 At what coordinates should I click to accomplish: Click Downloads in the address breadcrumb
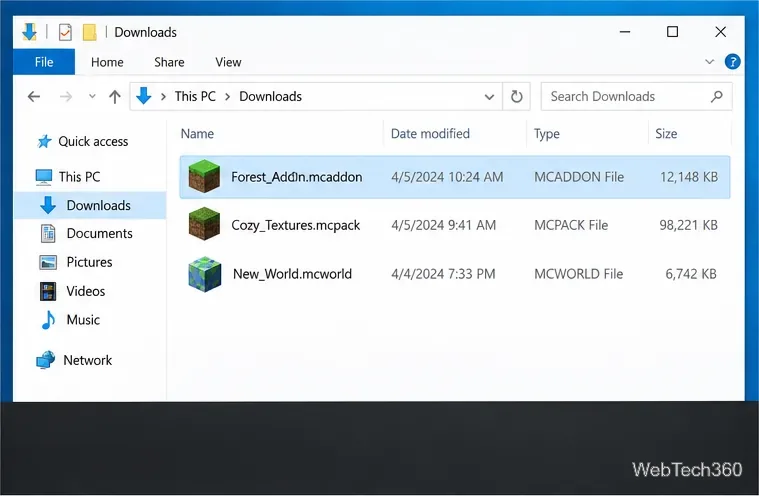pyautogui.click(x=270, y=96)
